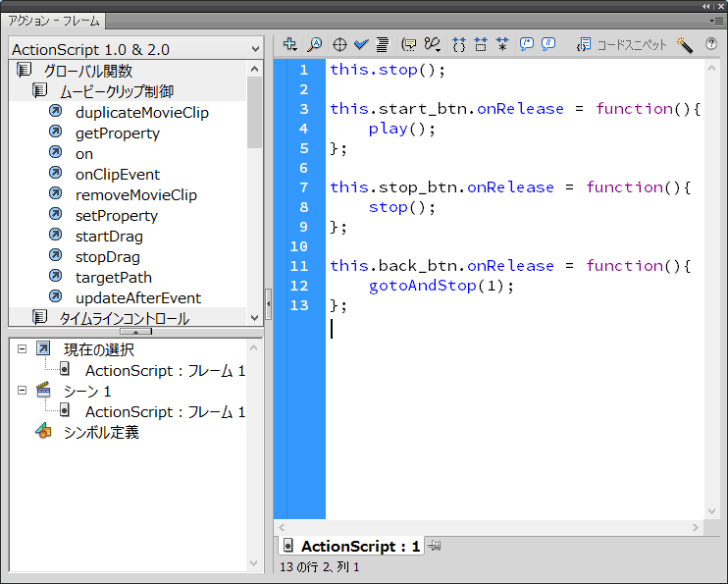728x584 pixels.
Task: Click the Insert target path crosshair icon
Action: (x=339, y=44)
